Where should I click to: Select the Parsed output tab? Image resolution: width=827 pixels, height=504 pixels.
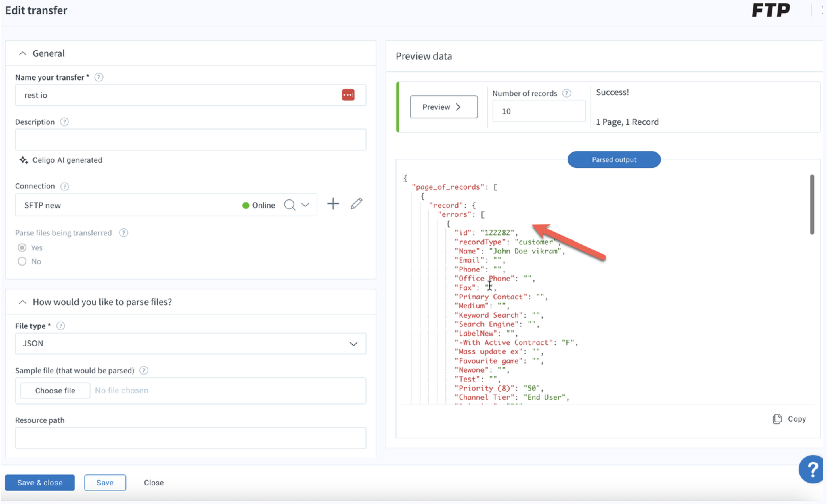(x=614, y=160)
